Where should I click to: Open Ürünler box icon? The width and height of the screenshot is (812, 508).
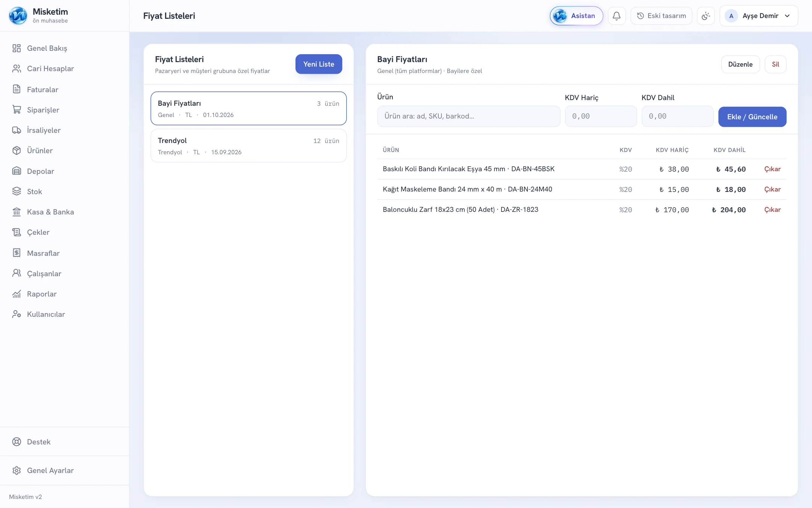click(17, 151)
